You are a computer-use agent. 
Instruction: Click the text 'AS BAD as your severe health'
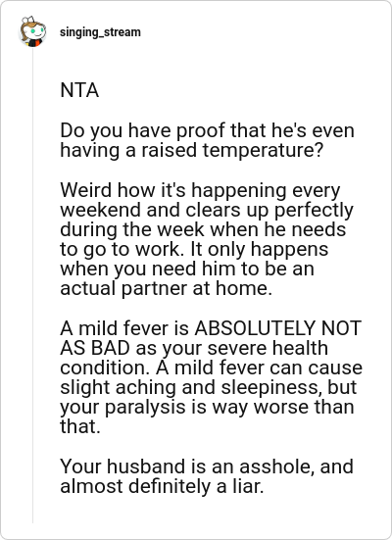click(194, 348)
